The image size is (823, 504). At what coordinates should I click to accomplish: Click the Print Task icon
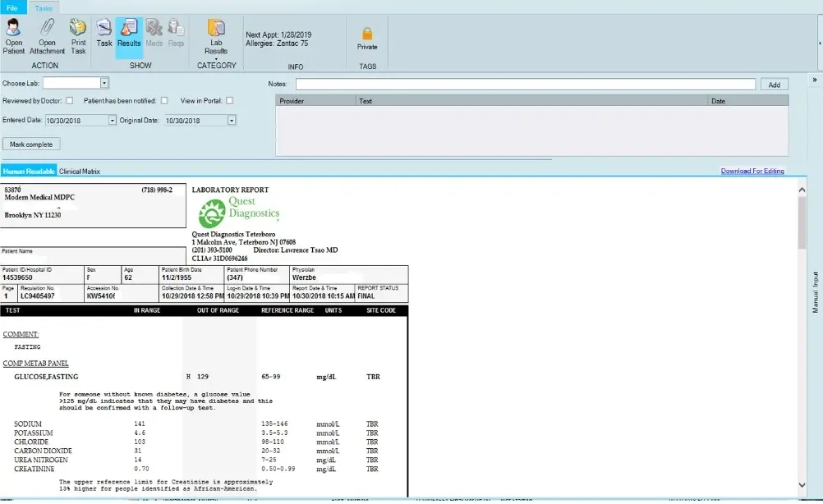[78, 37]
